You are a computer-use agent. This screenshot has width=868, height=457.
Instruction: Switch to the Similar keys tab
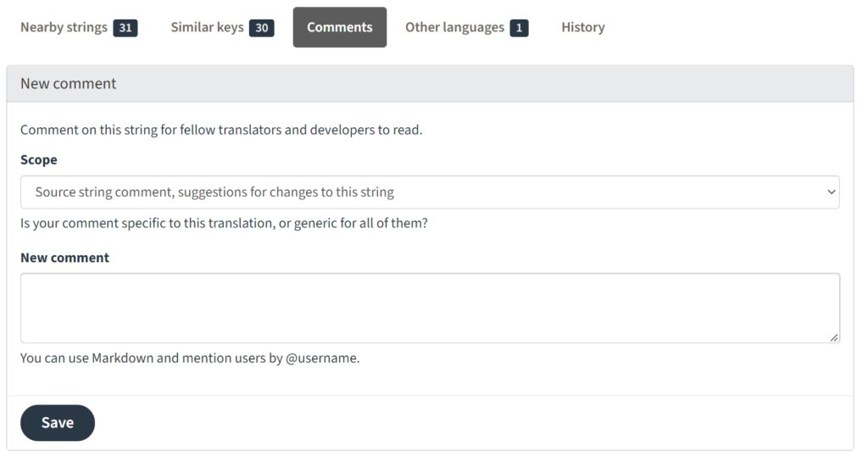coord(222,27)
